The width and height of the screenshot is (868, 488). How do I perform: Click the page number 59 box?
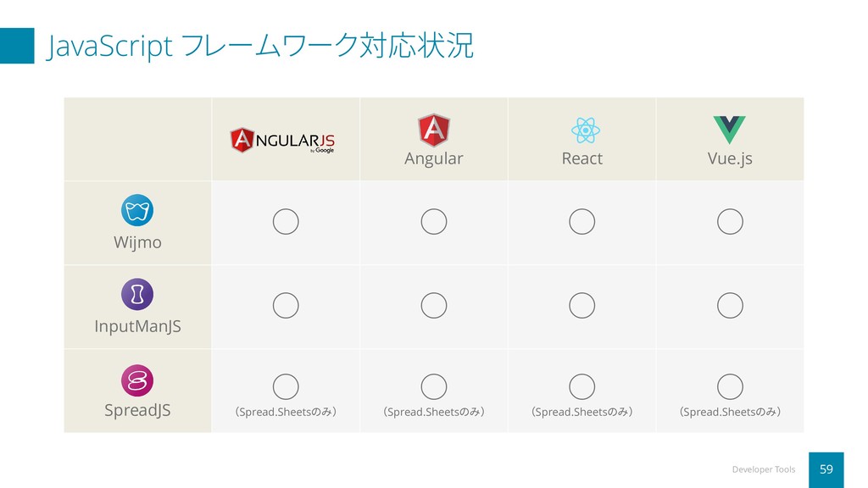point(826,469)
